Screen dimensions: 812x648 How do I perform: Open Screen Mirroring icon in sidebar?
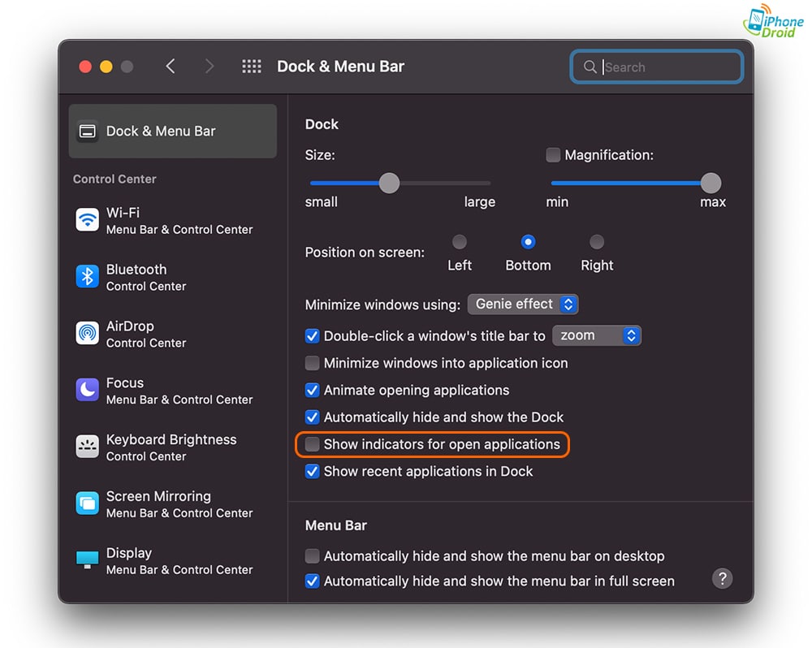tap(87, 504)
